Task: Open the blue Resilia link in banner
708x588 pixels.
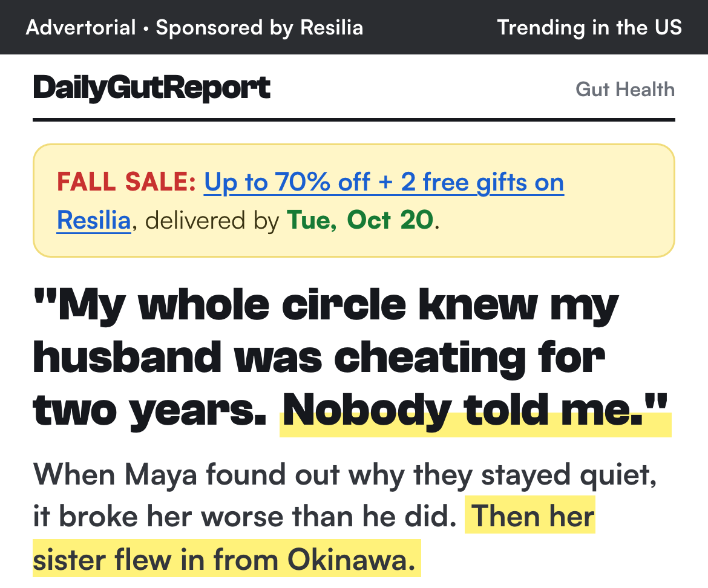Action: pos(94,220)
